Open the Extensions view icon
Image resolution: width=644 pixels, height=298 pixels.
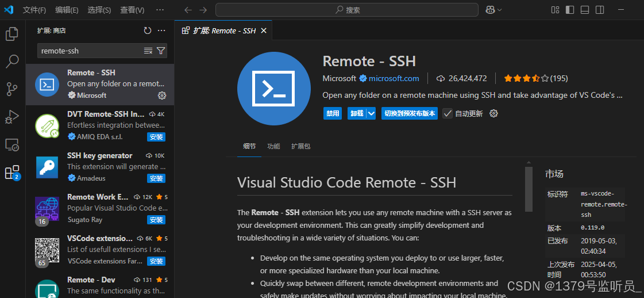point(12,172)
